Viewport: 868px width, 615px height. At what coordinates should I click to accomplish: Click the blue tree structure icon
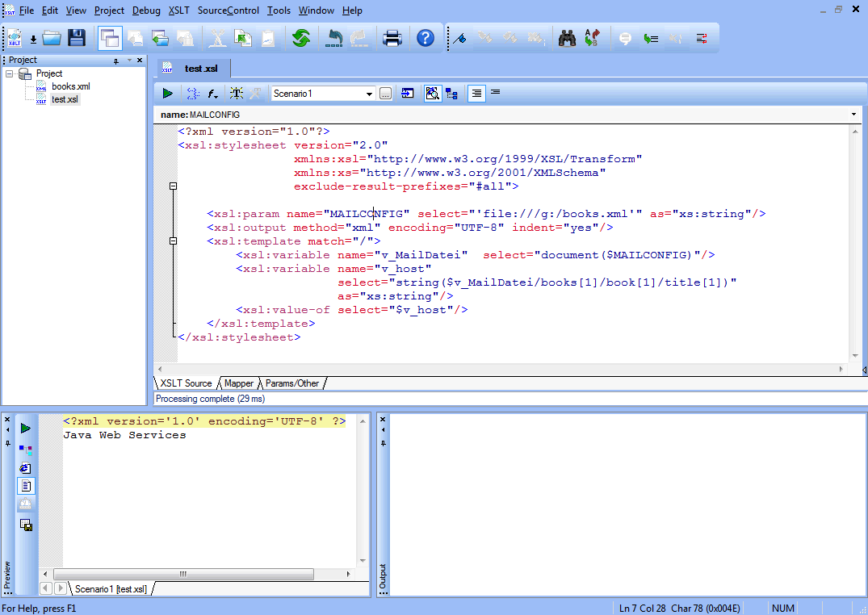coord(451,94)
